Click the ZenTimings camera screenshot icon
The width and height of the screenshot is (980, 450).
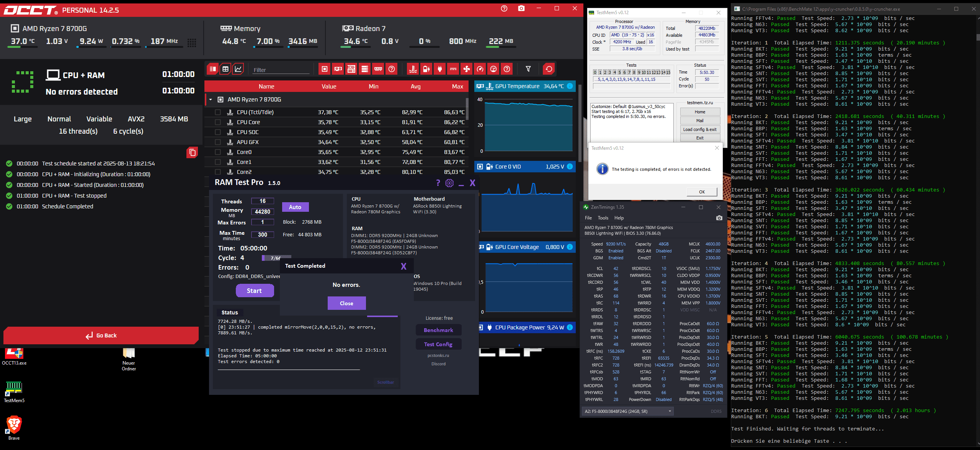tap(719, 218)
